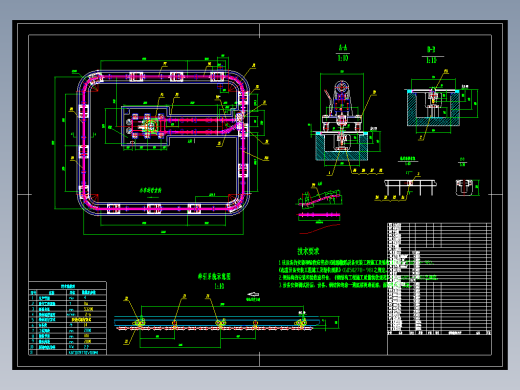Select the parameter table header at bottom left

[x=68, y=286]
